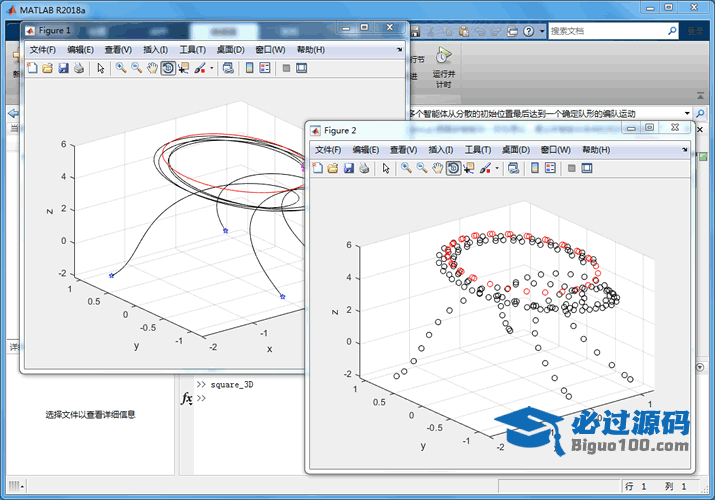715x500 pixels.
Task: Open 工具(T) menu in Figure 1
Action: click(x=192, y=50)
